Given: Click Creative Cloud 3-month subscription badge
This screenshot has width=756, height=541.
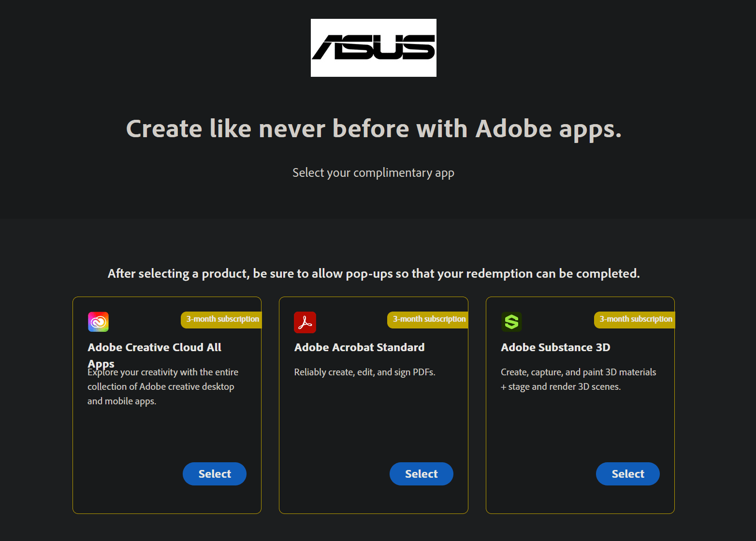Looking at the screenshot, I should [x=222, y=319].
